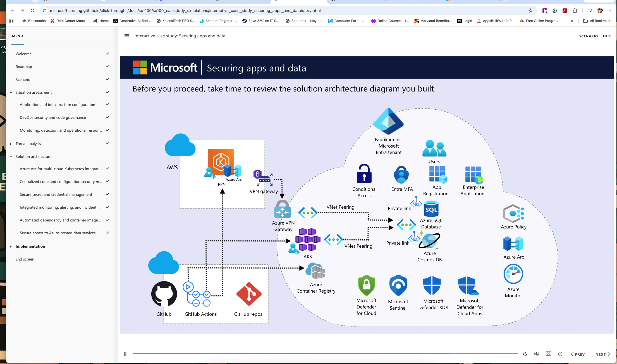Screen dimensions: 617x364
Task: Open the site information icon
Action: coord(44,11)
